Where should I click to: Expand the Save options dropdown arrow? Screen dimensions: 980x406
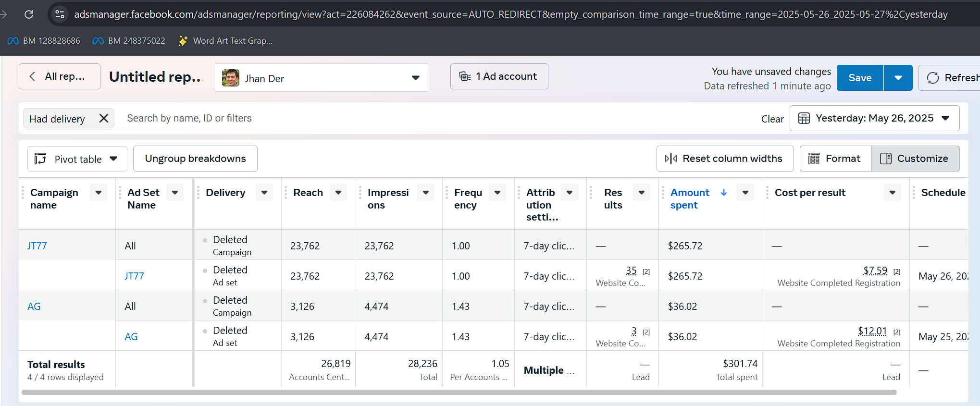pyautogui.click(x=898, y=78)
